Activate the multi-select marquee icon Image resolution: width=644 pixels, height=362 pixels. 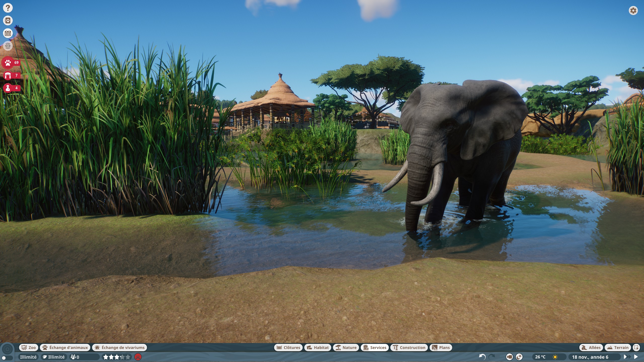tap(636, 347)
